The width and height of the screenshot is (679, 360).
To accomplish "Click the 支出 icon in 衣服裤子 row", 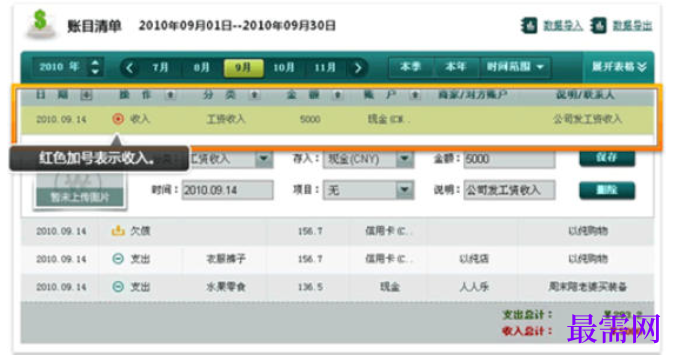I will 118,259.
